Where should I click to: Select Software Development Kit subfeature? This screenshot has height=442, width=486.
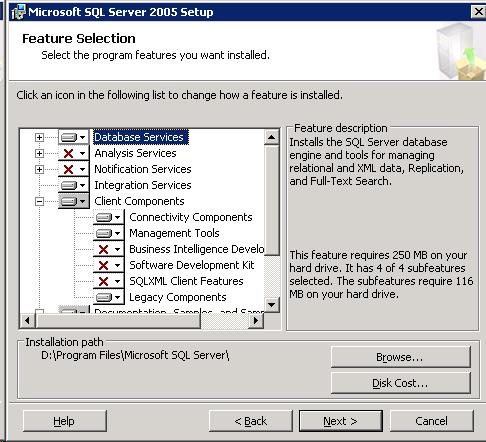tap(192, 265)
